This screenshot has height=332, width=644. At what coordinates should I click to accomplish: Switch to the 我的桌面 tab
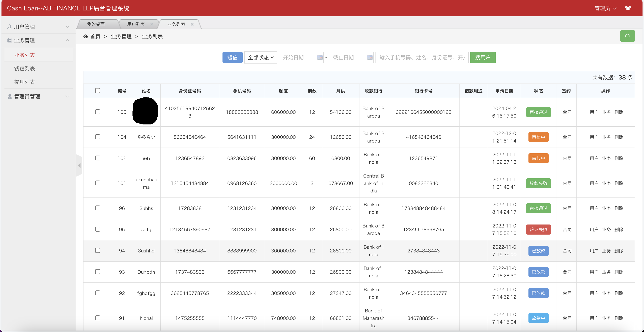[x=96, y=24]
